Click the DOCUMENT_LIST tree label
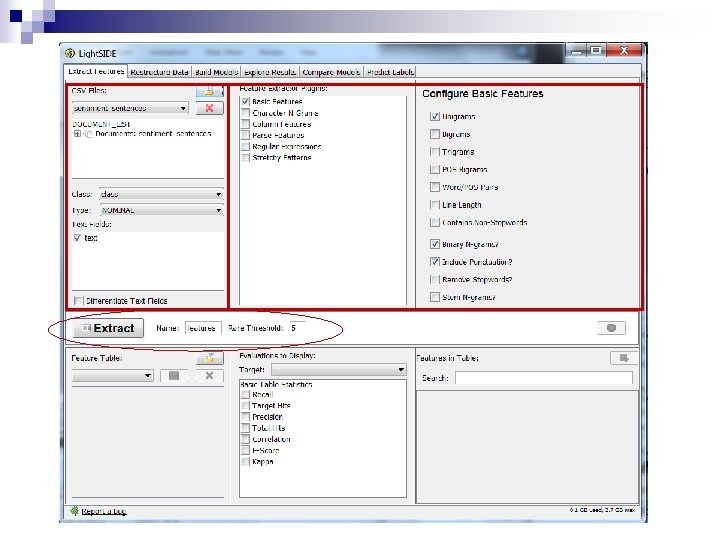 pos(101,124)
